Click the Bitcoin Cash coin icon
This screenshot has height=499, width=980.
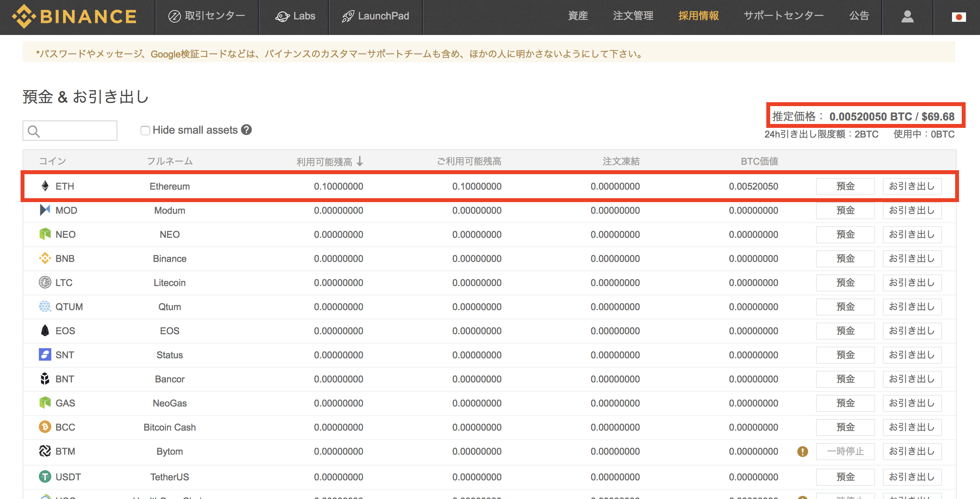[x=45, y=427]
